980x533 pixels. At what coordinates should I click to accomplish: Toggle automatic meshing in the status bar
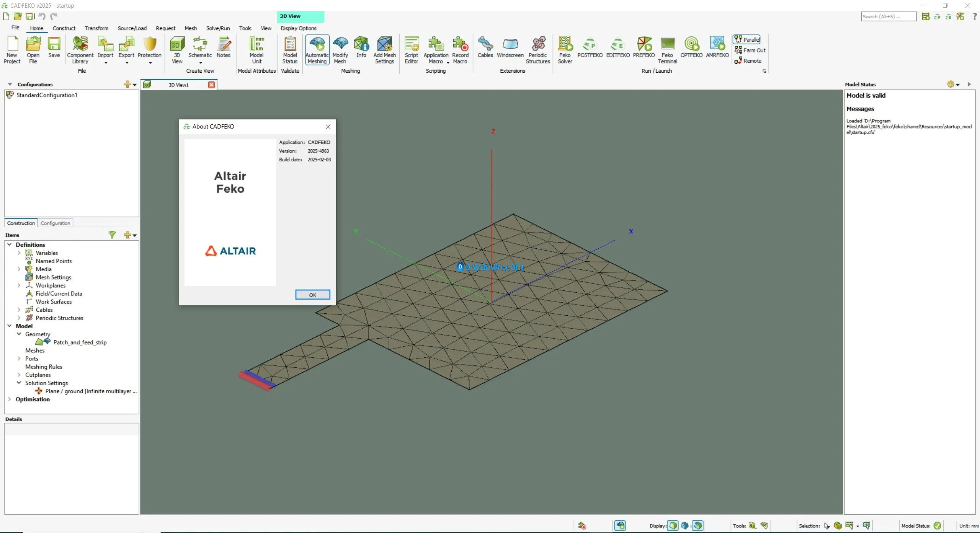pos(620,525)
